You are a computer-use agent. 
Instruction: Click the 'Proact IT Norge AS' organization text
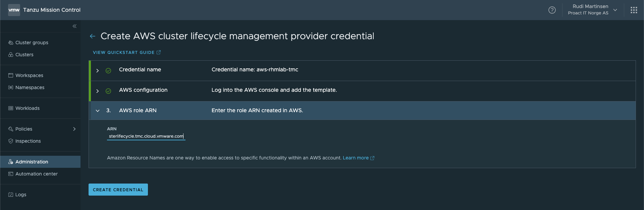point(588,13)
